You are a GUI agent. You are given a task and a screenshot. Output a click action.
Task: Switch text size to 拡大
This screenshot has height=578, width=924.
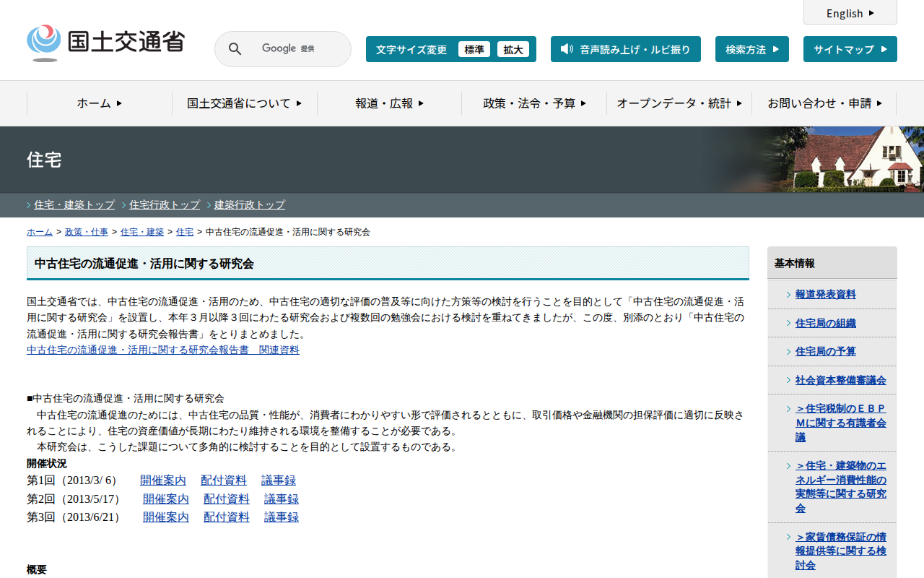[x=513, y=49]
